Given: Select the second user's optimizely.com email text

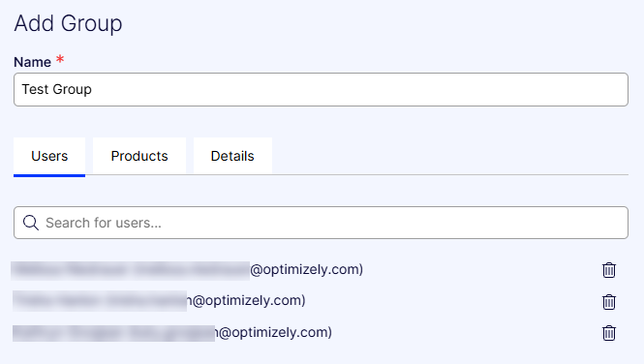Looking at the screenshot, I should pyautogui.click(x=246, y=301).
